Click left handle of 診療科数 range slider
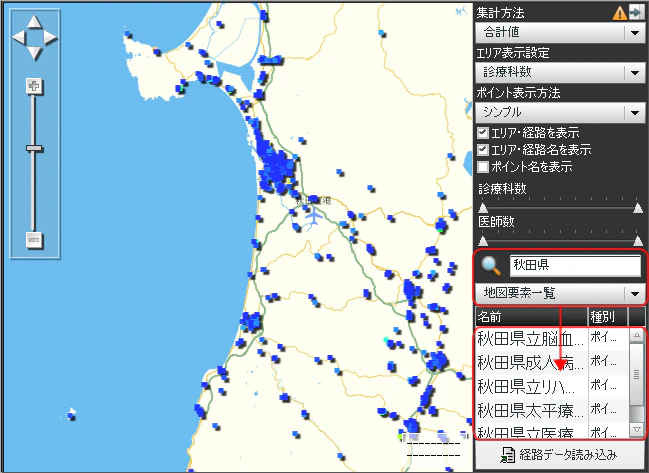This screenshot has height=473, width=649. click(x=483, y=208)
